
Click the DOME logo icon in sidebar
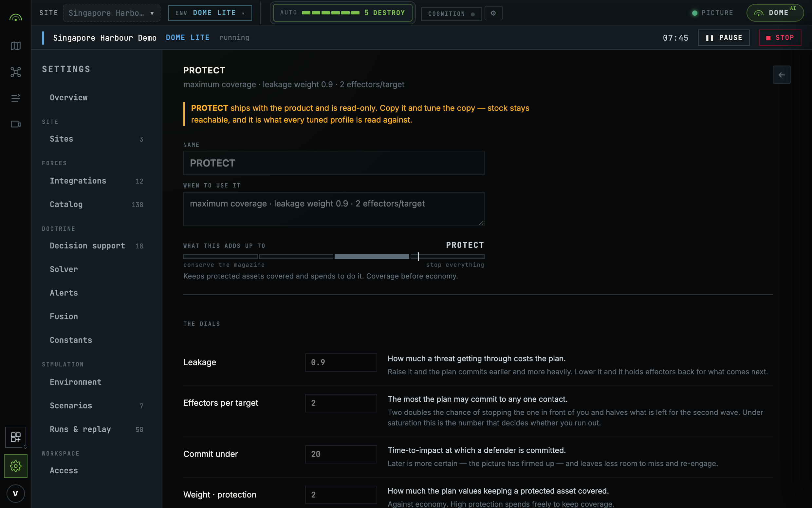(15, 17)
